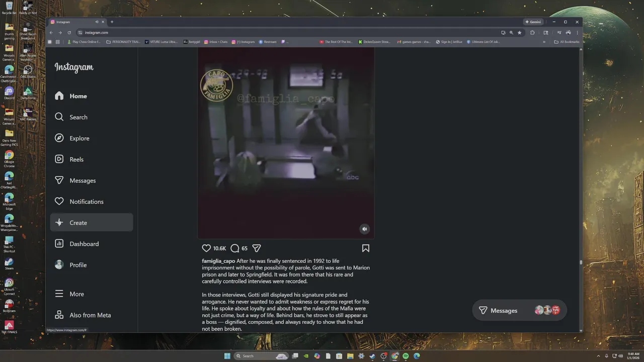Screen dimensions: 644x362
Task: Reload the Instagram page
Action: [x=69, y=33]
